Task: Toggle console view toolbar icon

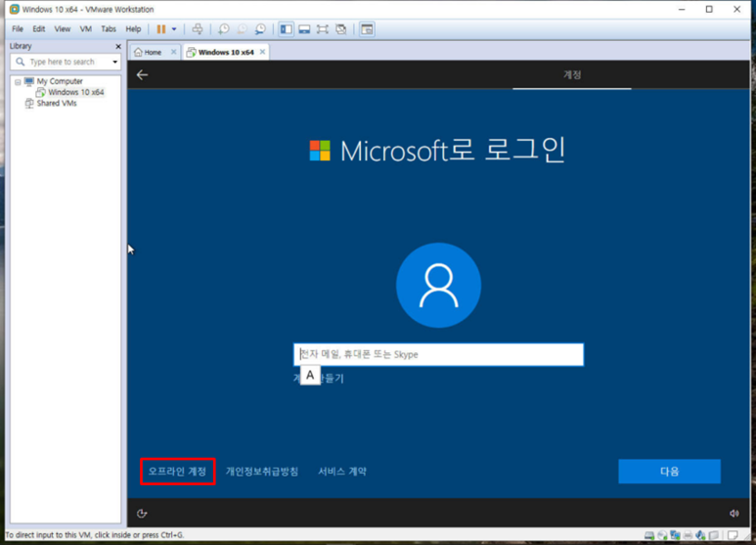Action: tap(368, 29)
